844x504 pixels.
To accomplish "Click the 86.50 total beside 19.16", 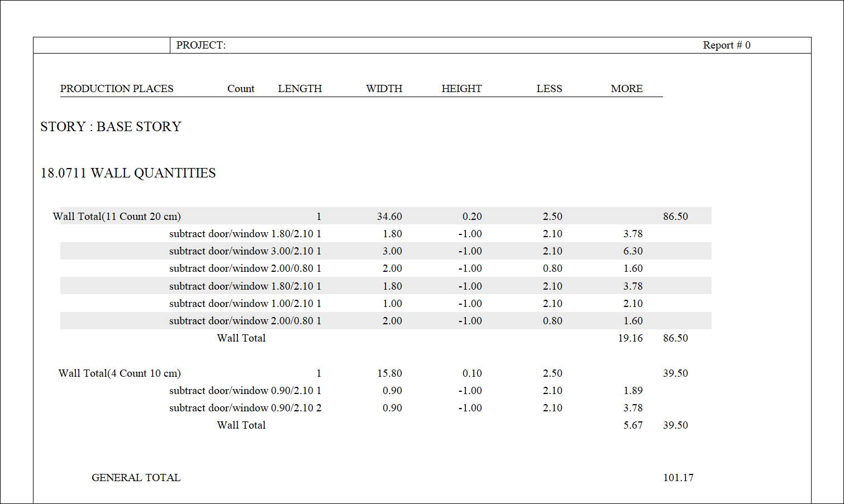I will [675, 338].
